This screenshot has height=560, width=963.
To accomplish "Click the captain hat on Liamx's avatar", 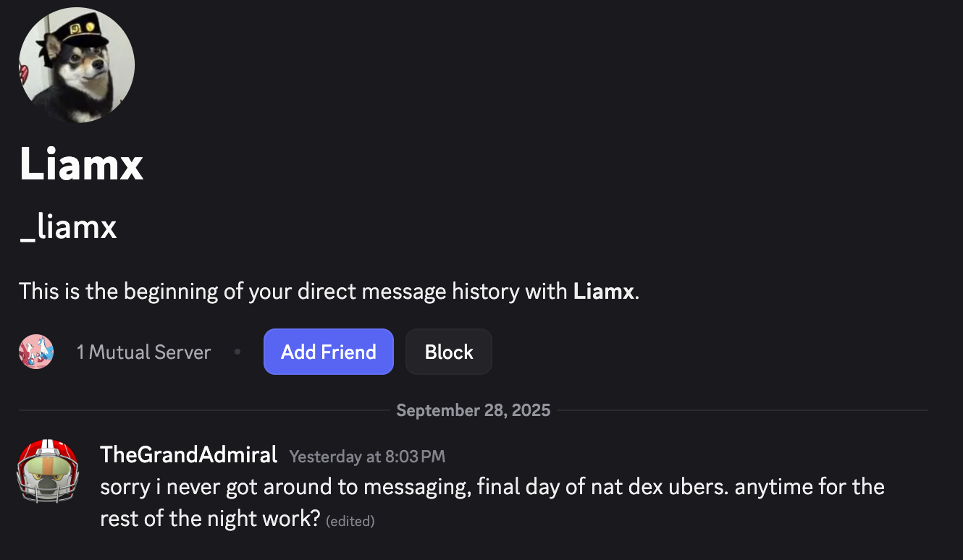I will pyautogui.click(x=82, y=29).
